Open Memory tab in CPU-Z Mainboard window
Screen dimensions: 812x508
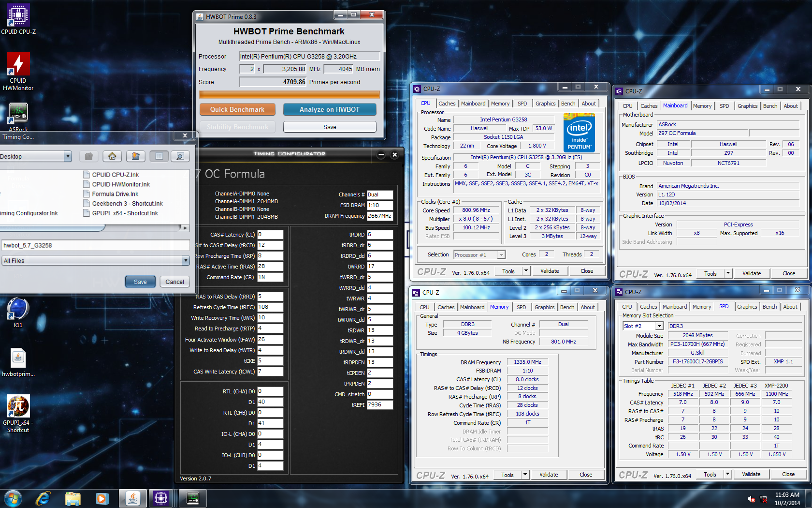pos(702,106)
